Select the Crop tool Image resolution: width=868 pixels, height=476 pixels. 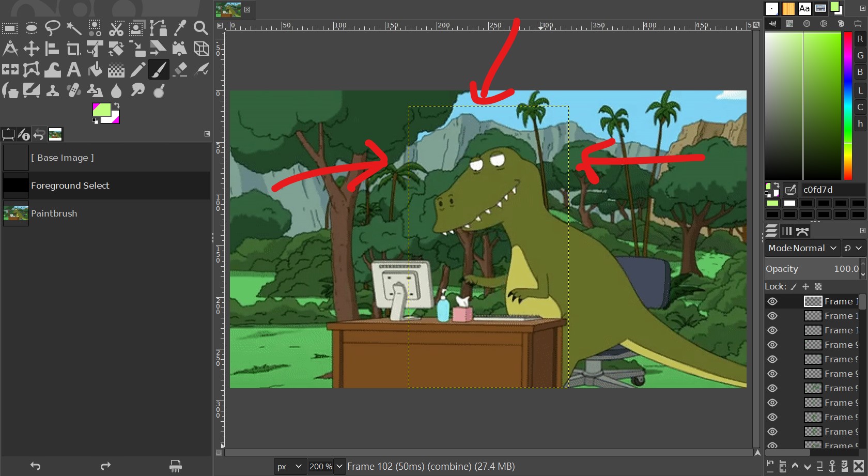pos(74,49)
